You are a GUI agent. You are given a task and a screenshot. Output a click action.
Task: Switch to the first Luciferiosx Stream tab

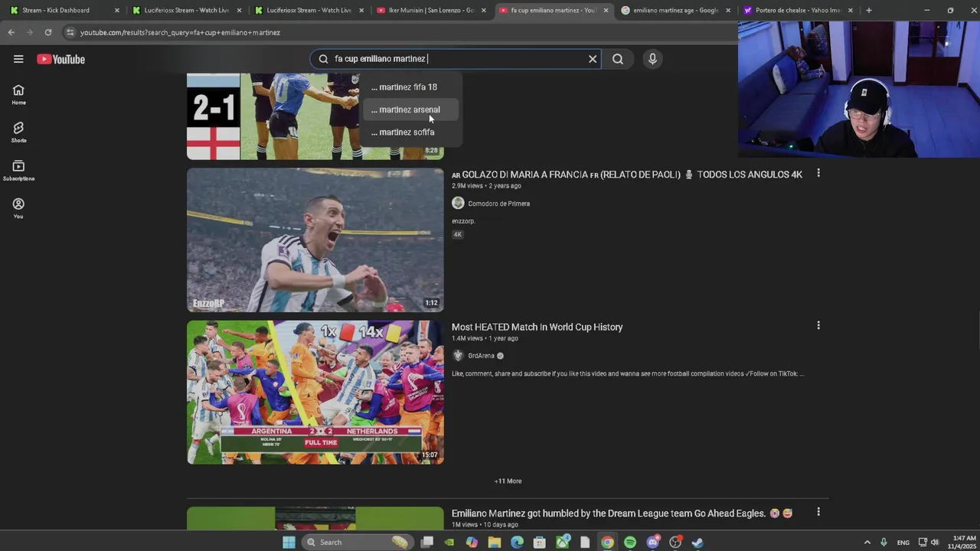[x=187, y=11]
